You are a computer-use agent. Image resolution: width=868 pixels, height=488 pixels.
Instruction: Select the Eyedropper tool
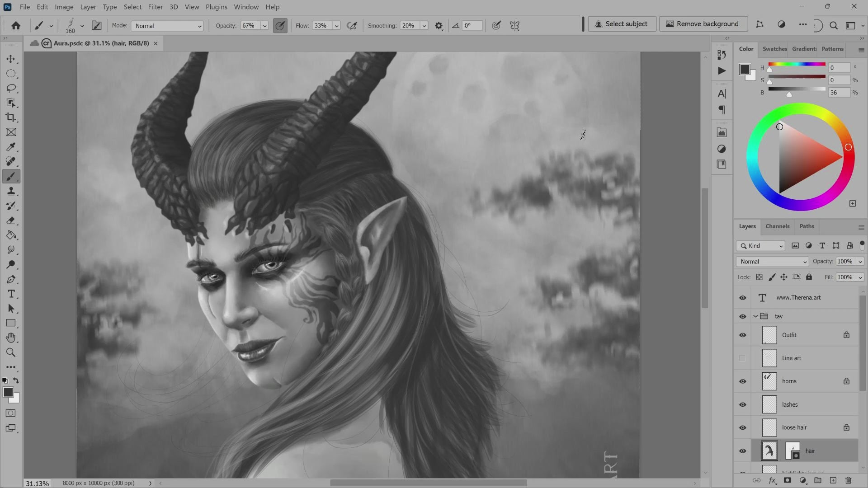[11, 147]
